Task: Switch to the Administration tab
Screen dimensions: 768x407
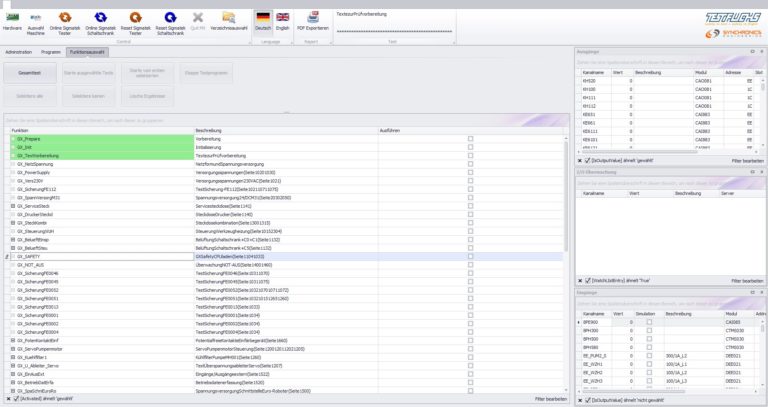Action: (x=19, y=50)
